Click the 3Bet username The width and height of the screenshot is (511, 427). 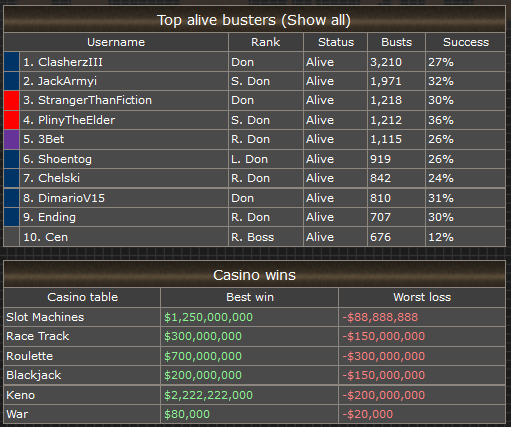(x=51, y=139)
